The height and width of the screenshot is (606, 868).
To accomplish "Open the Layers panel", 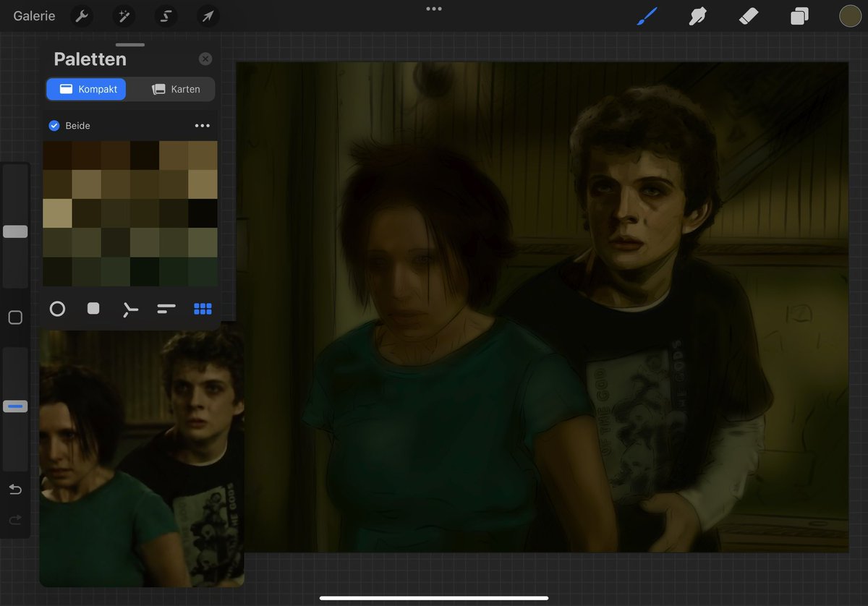I will pos(799,16).
